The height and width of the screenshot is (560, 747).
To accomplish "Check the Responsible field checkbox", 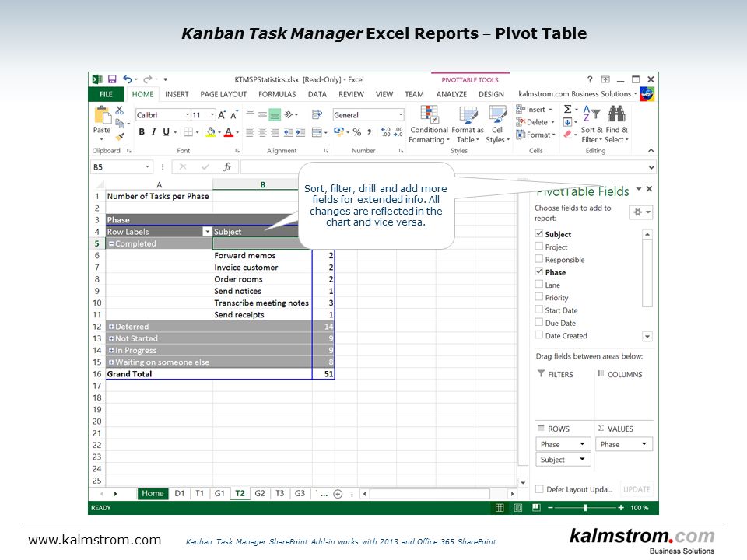I will pos(538,258).
